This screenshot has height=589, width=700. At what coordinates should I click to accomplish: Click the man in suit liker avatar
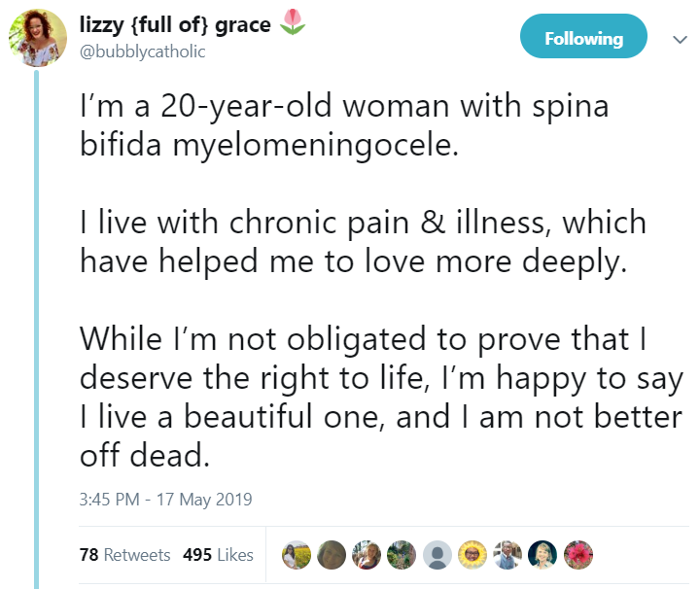507,555
